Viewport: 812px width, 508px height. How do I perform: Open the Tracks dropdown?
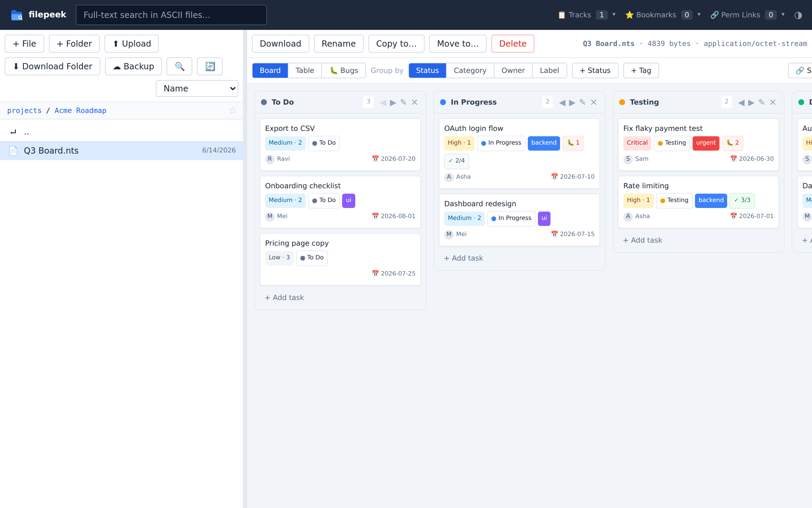coord(587,15)
